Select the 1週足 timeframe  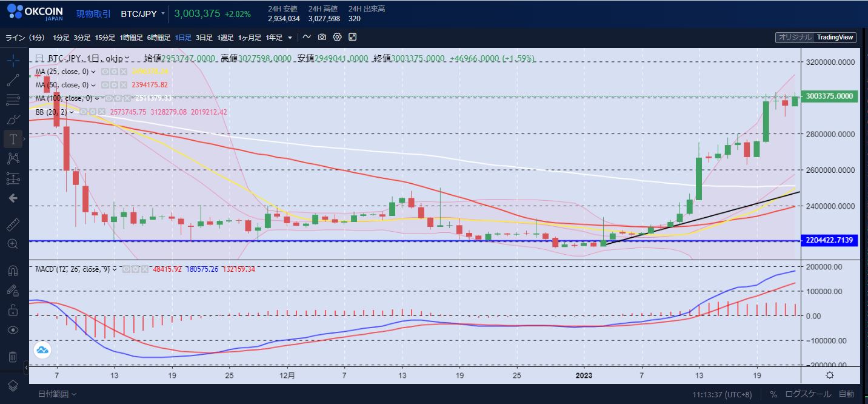point(225,38)
